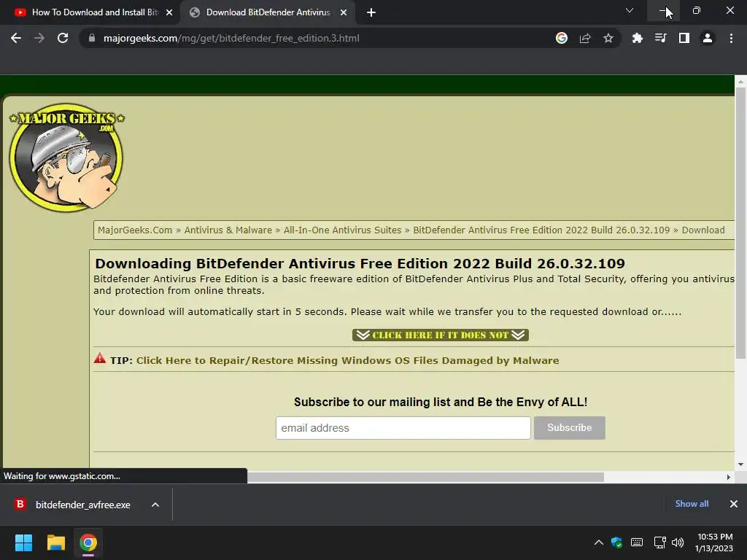Click Here If It Does Not button
Image resolution: width=747 pixels, height=560 pixels.
(441, 335)
